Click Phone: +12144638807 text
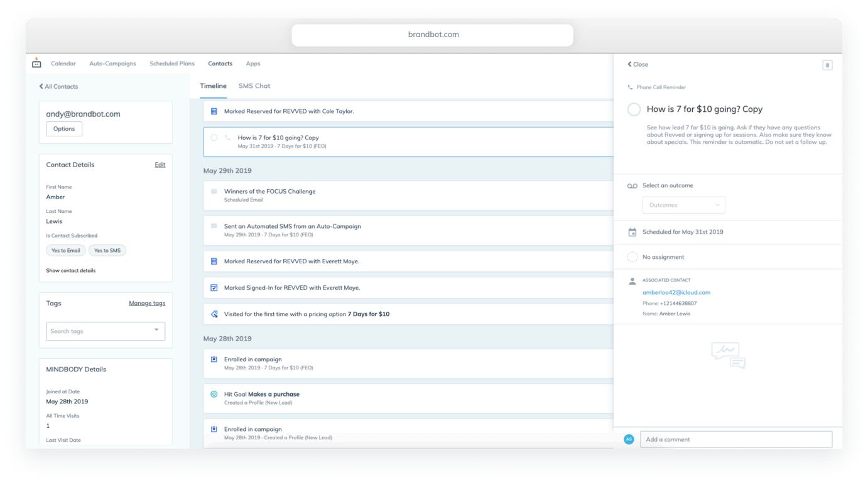 [670, 304]
